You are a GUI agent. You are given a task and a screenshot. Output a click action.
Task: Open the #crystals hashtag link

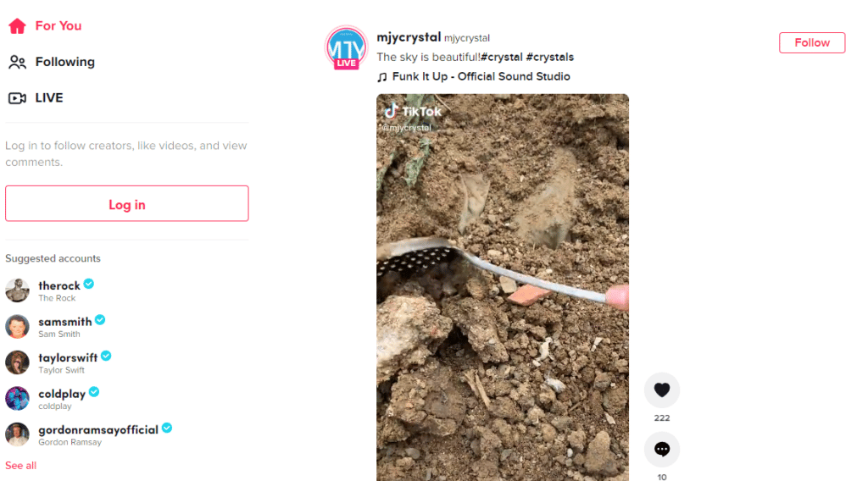549,57
